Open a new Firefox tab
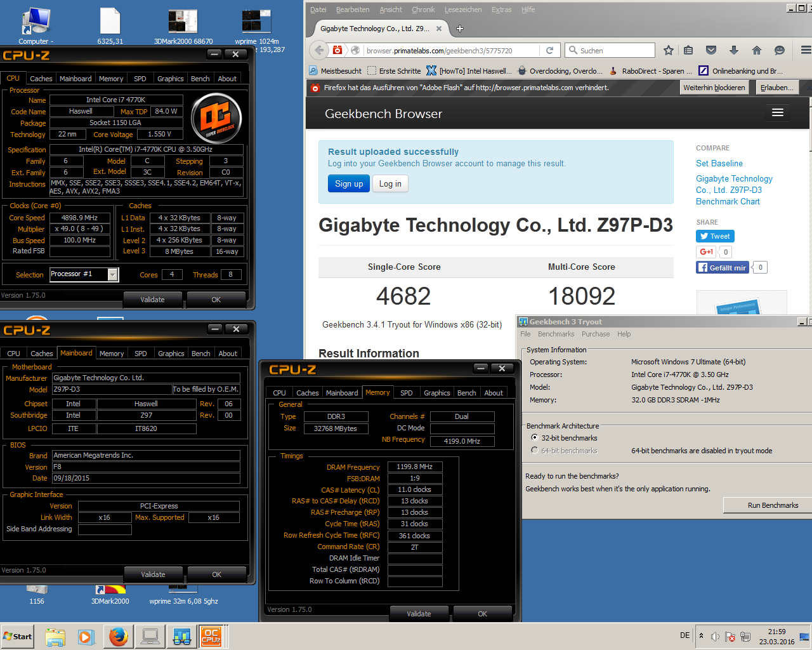Screen dimensions: 812x650 pos(460,29)
